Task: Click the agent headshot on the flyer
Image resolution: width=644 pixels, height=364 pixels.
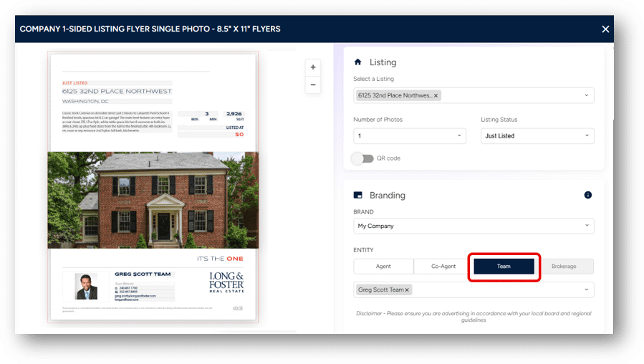Action: (x=86, y=287)
